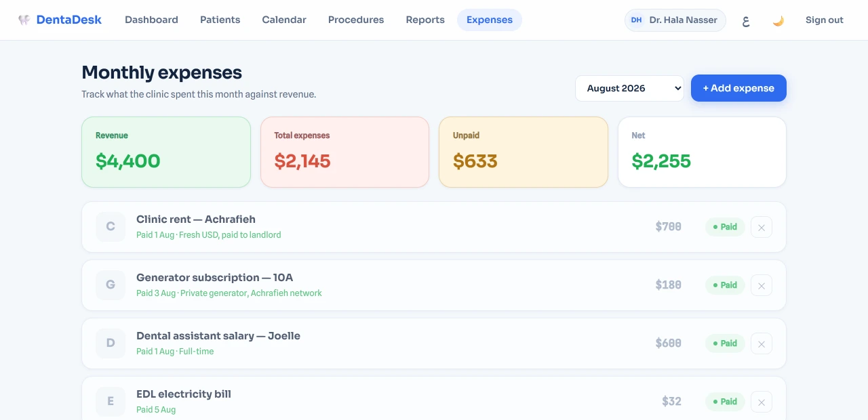Open the Dashboard tab

click(x=151, y=20)
